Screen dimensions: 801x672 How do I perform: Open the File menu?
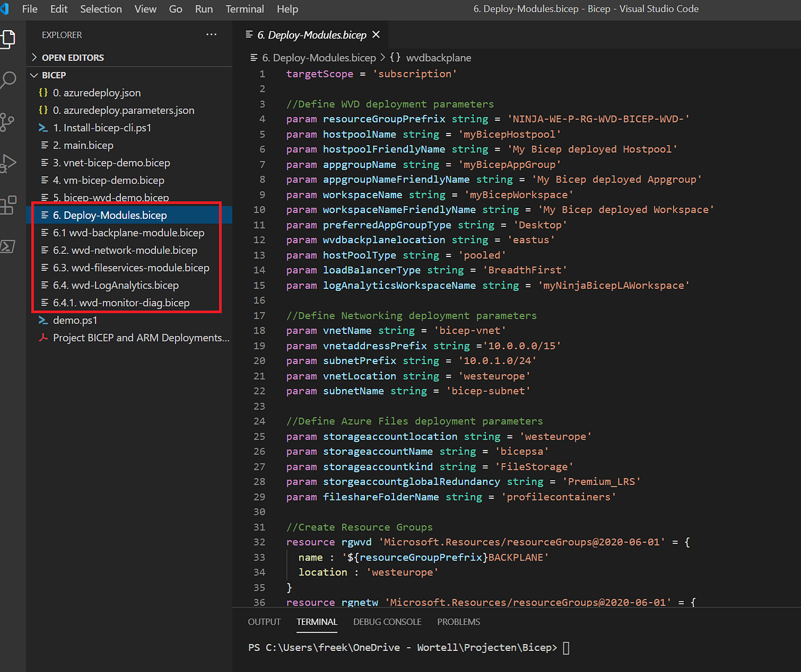point(29,9)
